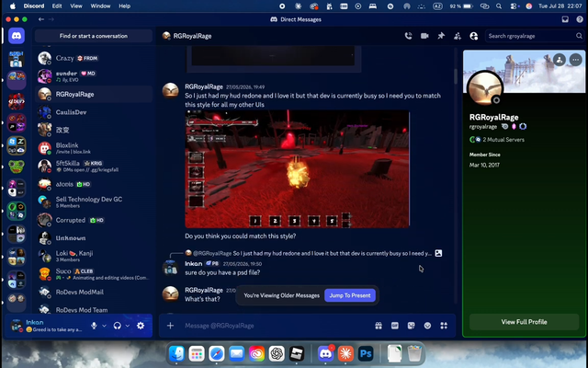
Task: Expand headphone output options arrow
Action: [x=128, y=326]
